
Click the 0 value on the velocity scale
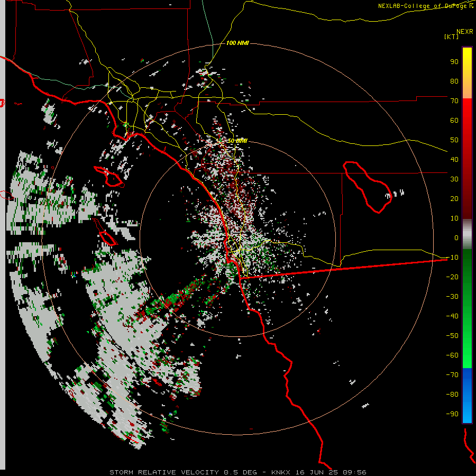pyautogui.click(x=456, y=238)
